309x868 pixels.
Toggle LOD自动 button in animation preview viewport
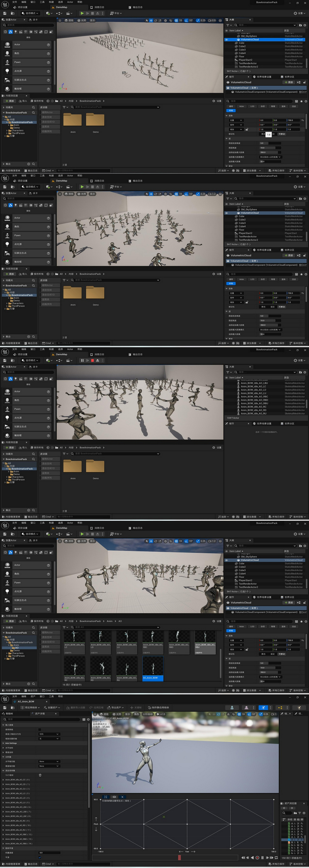(148, 714)
